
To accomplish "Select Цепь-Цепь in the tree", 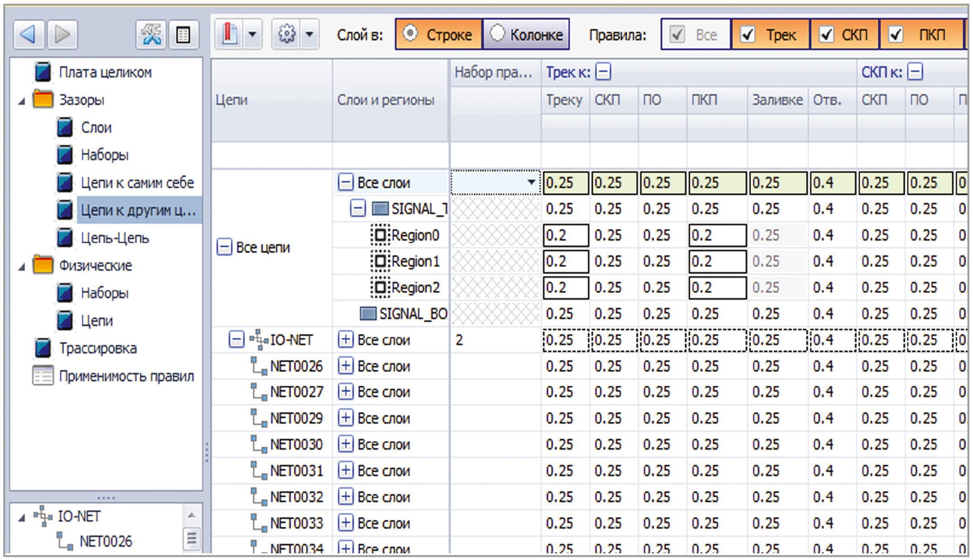I will coord(115,238).
